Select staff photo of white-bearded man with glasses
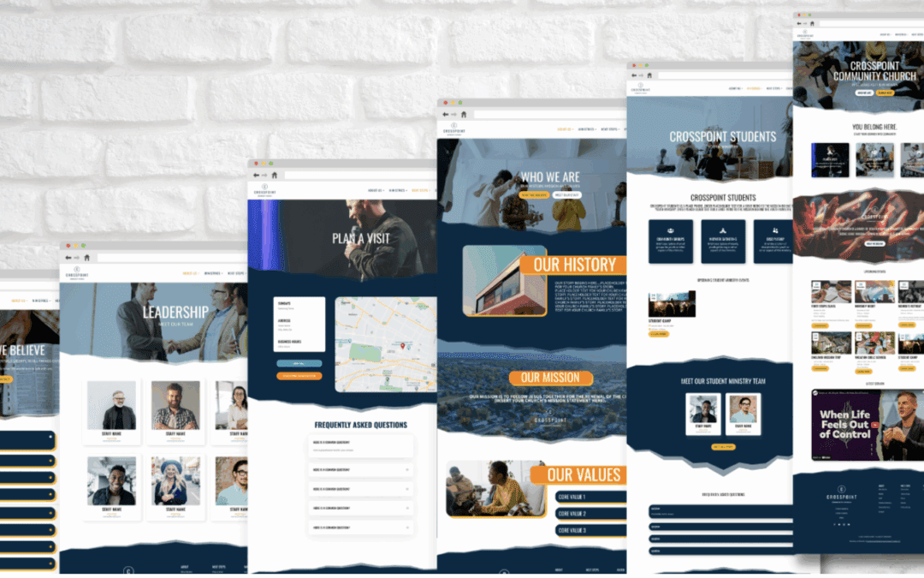 [x=111, y=404]
